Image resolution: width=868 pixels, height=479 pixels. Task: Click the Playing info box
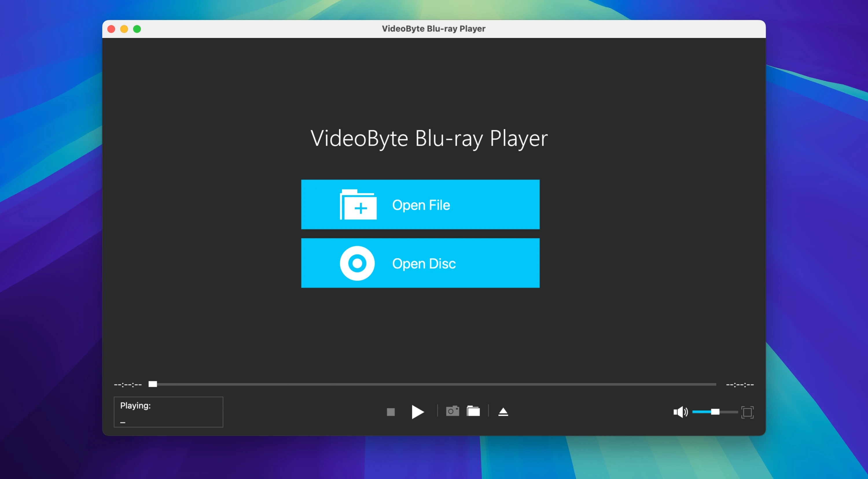click(168, 412)
